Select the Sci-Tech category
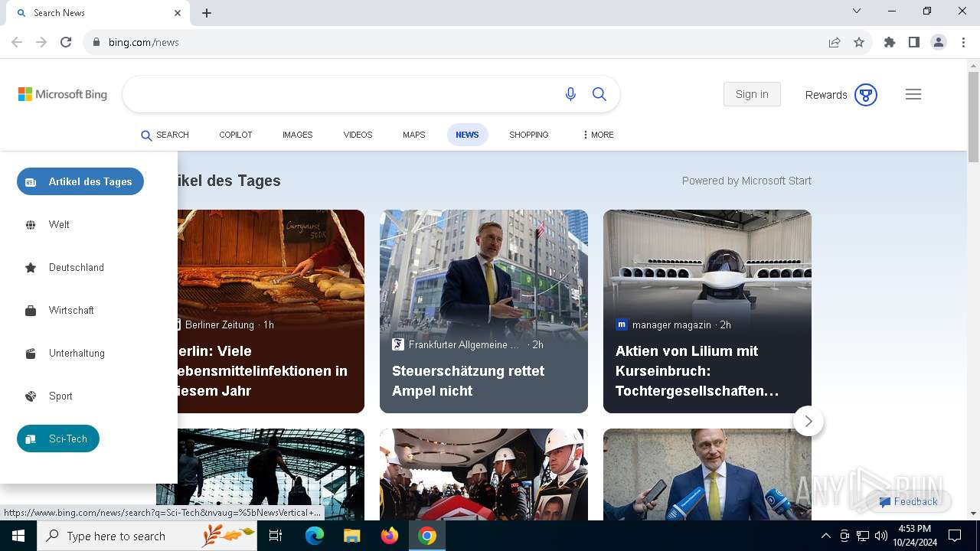The width and height of the screenshot is (980, 551). tap(58, 439)
